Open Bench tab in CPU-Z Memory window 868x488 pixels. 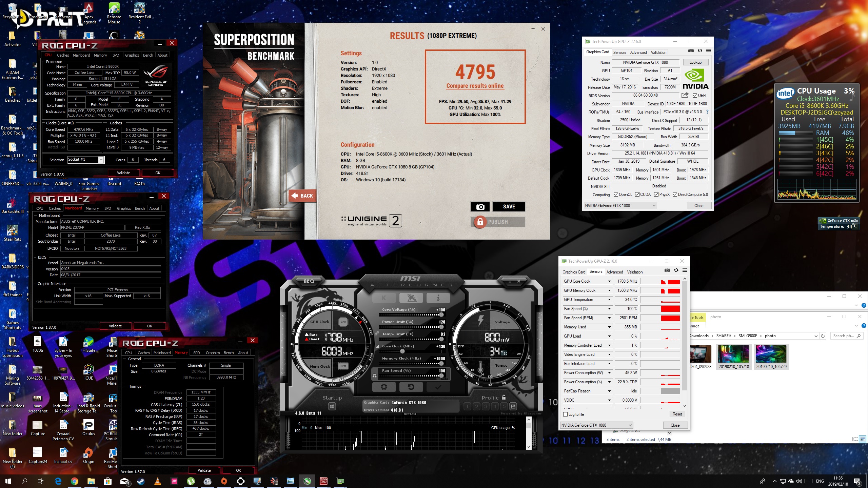point(229,353)
